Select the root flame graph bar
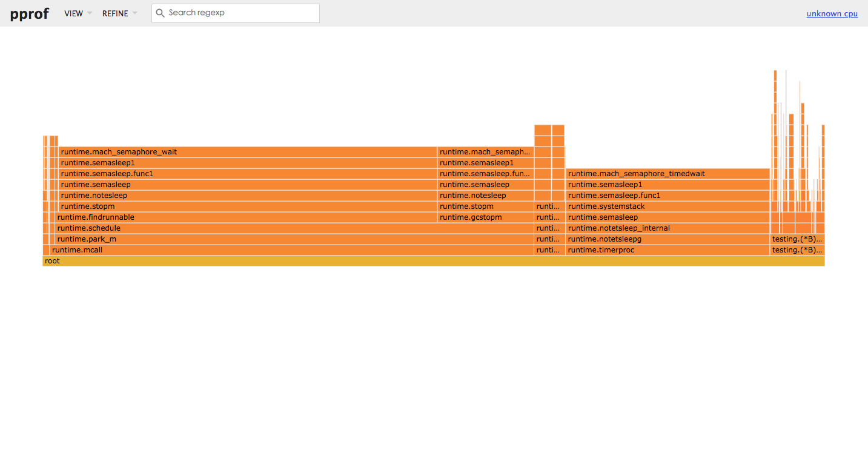The image size is (868, 468). (434, 261)
